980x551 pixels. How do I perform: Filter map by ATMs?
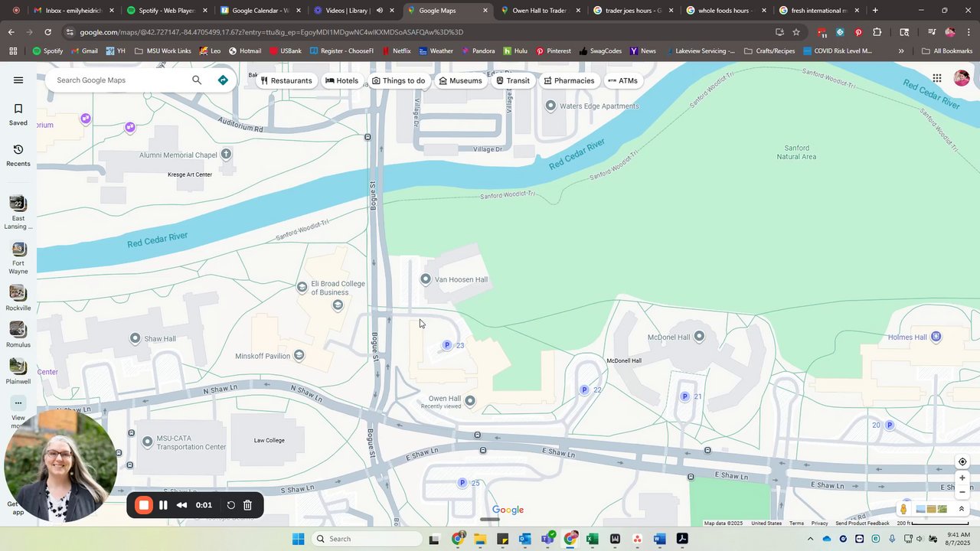[622, 80]
